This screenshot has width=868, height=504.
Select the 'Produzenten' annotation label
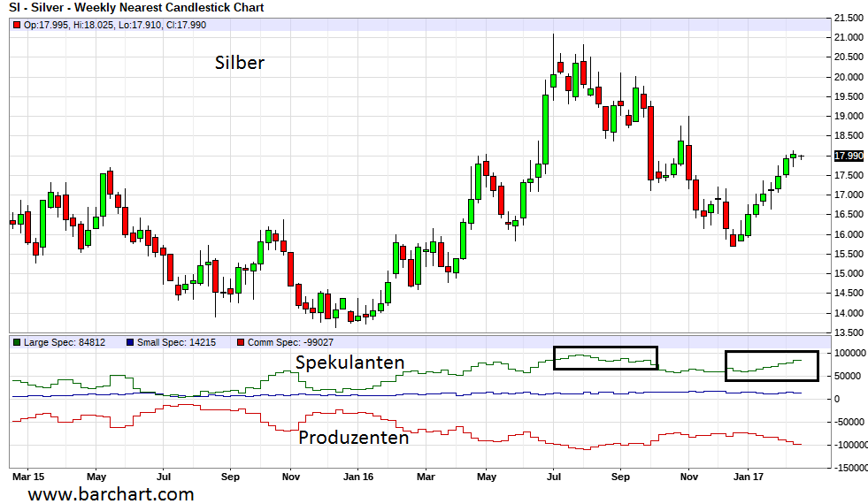point(353,438)
